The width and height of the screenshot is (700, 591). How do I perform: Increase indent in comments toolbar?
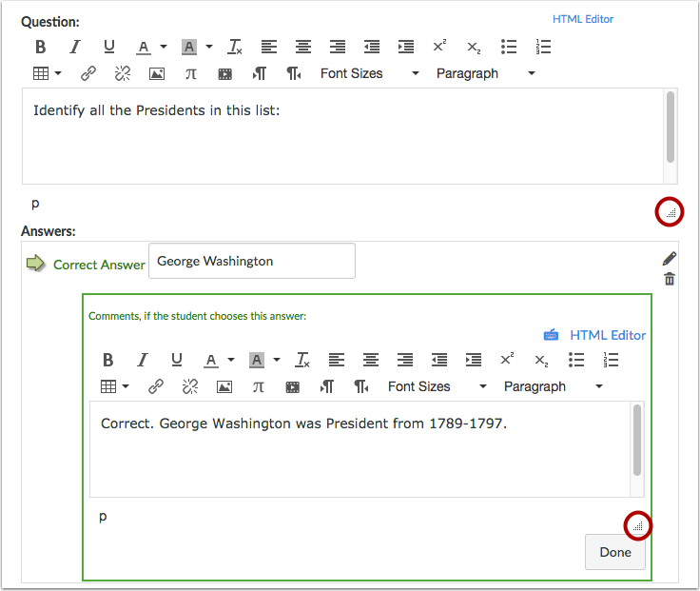pos(474,360)
